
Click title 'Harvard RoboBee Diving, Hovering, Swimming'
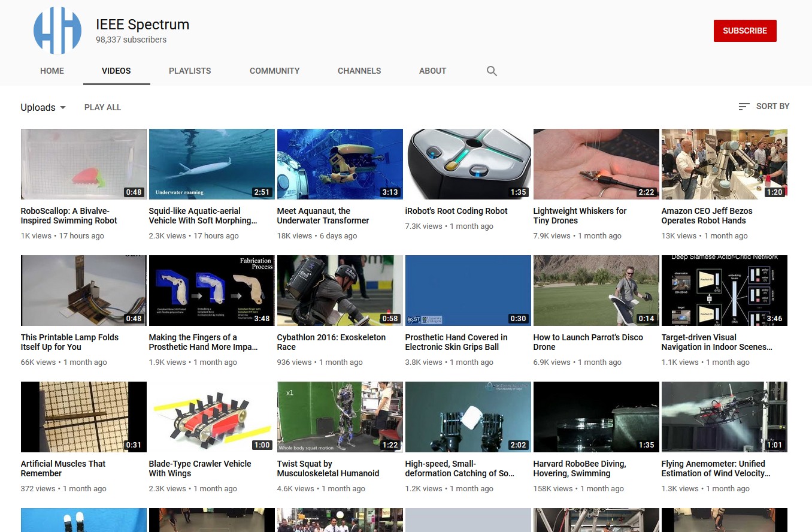(x=580, y=468)
